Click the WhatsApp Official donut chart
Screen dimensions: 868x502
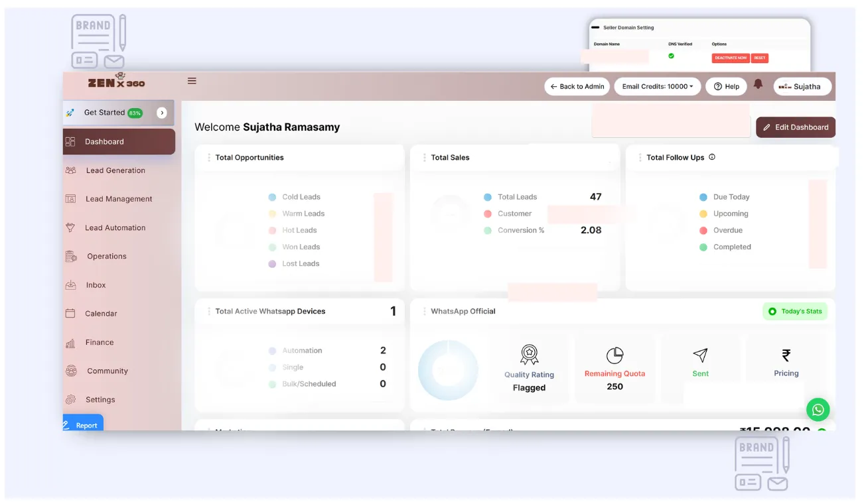point(448,370)
